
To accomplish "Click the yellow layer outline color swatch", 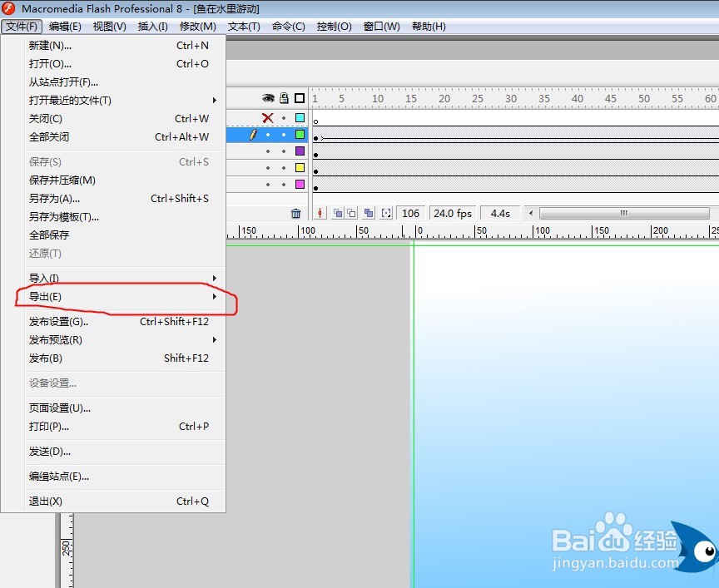I will pos(300,167).
